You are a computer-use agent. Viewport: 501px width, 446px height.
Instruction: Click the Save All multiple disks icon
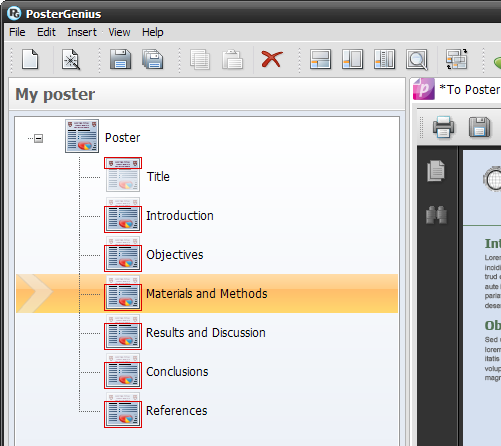153,59
